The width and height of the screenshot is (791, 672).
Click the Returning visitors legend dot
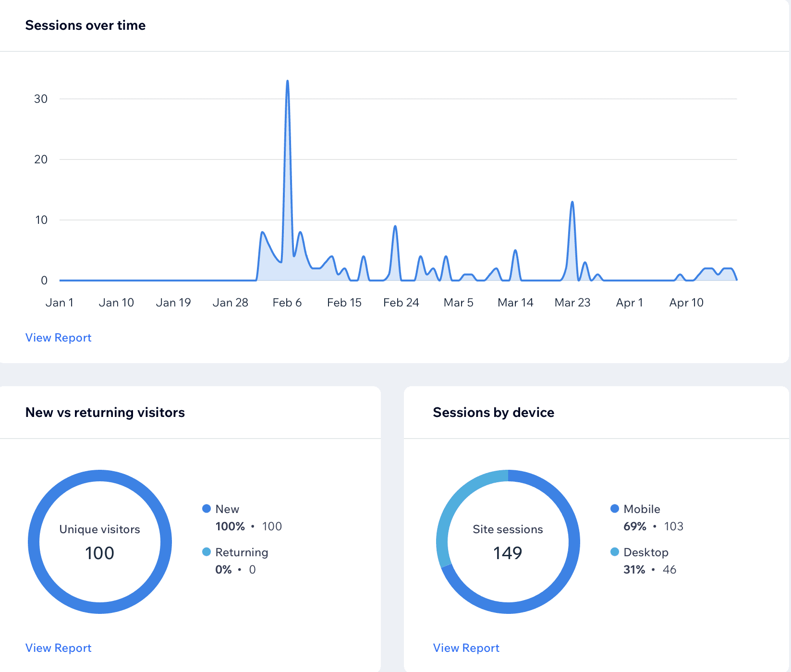[x=207, y=552]
